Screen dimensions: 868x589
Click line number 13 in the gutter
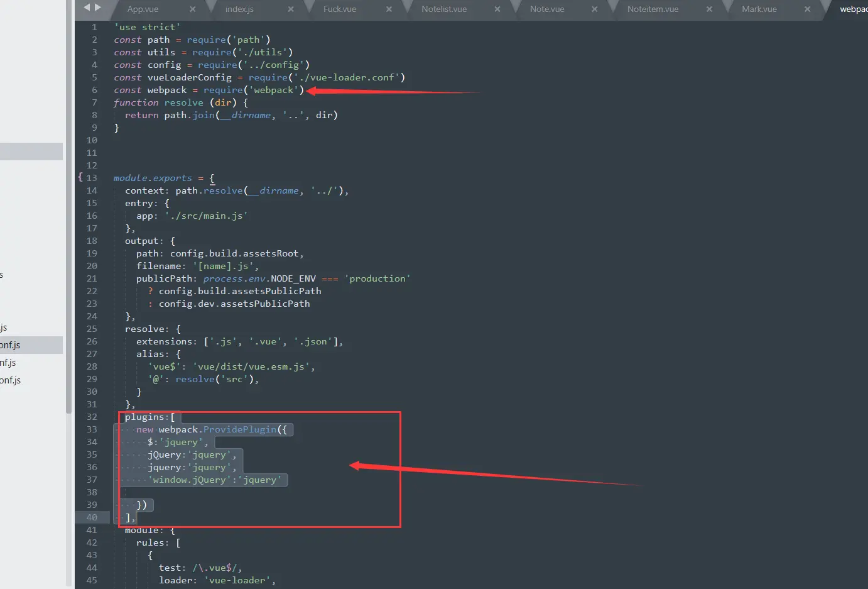click(92, 178)
